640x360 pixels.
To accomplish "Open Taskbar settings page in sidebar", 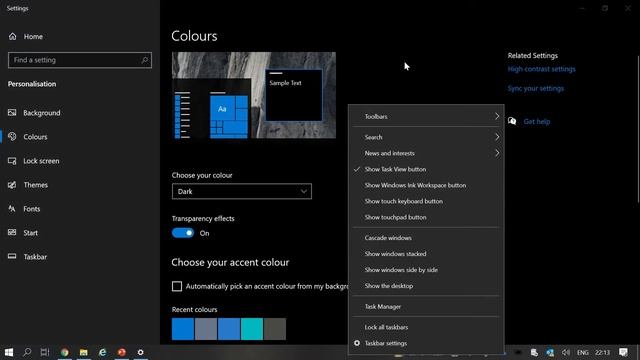I will pos(27,257).
